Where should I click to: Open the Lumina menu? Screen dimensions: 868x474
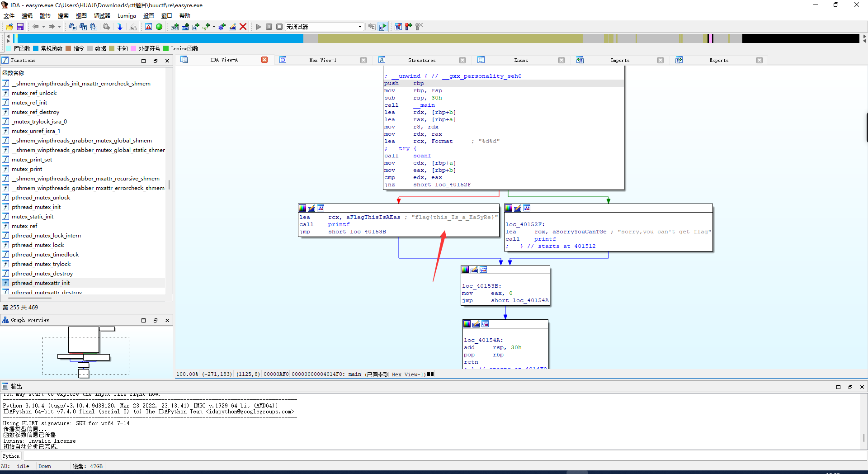(x=127, y=15)
